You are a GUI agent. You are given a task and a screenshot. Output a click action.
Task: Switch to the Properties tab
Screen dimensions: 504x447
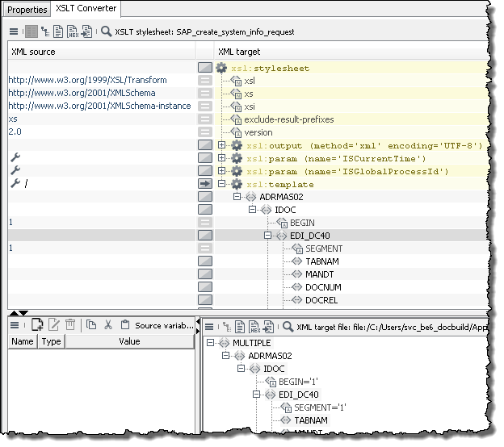[27, 9]
